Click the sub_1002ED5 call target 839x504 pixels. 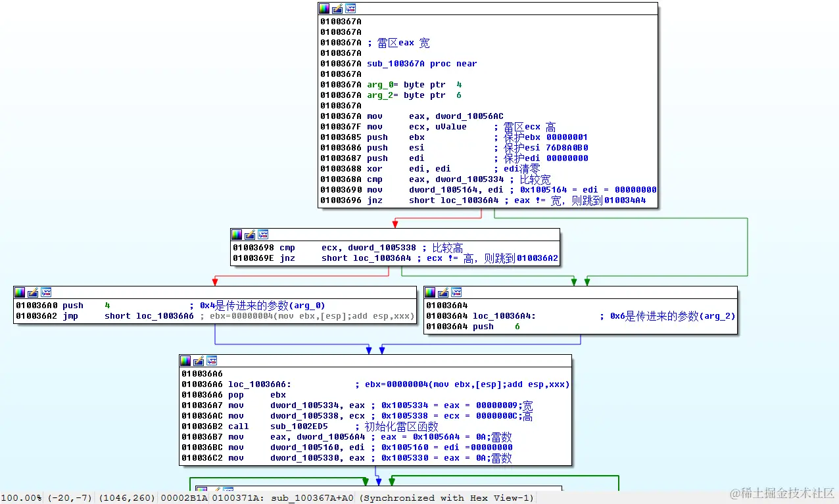299,426
